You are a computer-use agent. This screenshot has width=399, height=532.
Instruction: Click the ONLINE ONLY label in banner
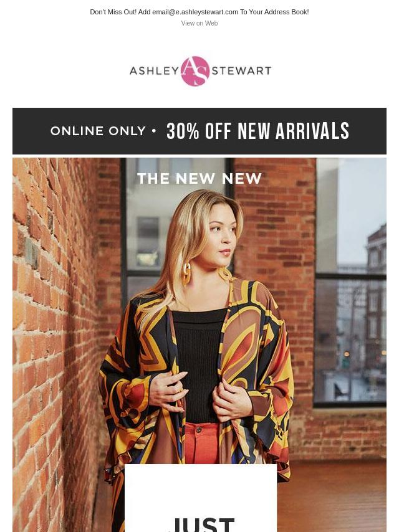(98, 131)
